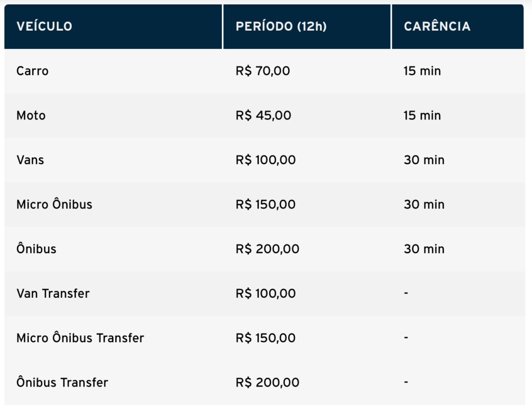Click R$ 200,00 in Ônibus Transfer row

(x=268, y=383)
